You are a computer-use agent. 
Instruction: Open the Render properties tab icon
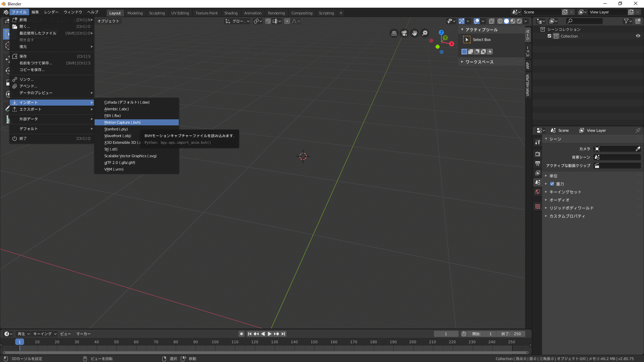pyautogui.click(x=537, y=154)
